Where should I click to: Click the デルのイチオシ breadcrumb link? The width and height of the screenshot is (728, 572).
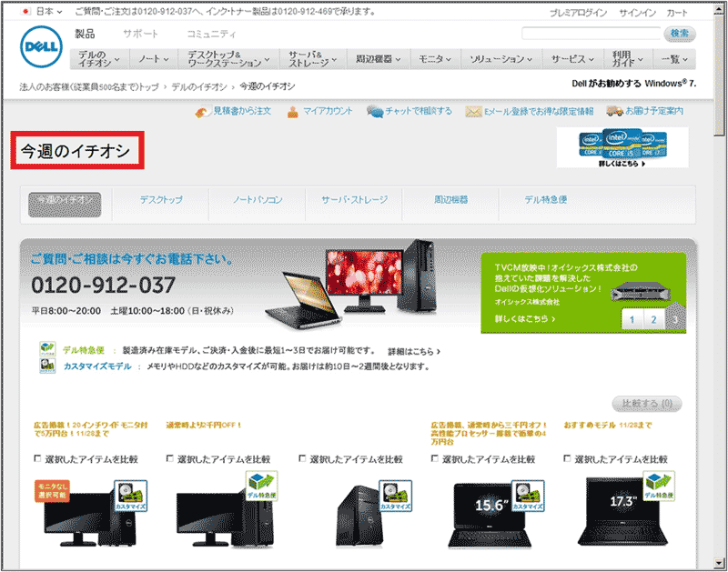[198, 86]
